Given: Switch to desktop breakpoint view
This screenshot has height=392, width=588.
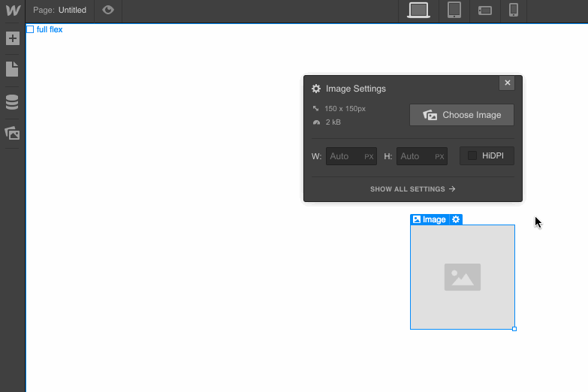Looking at the screenshot, I should click(418, 10).
